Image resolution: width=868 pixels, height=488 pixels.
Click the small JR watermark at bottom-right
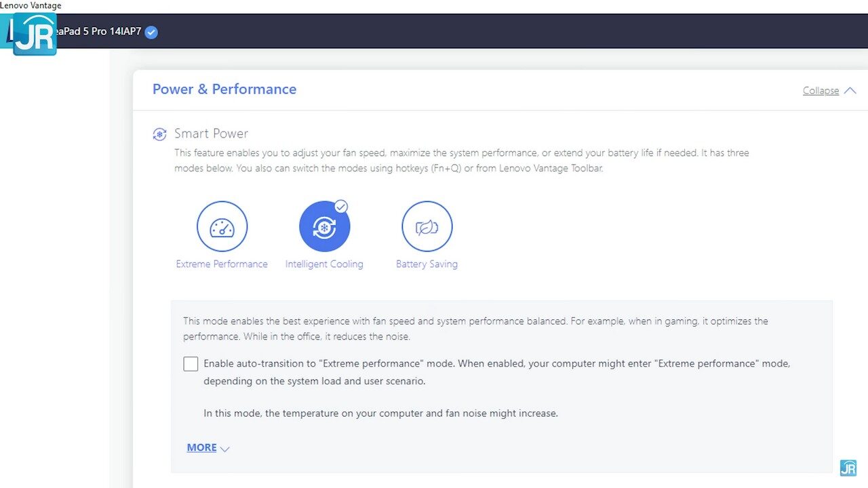pos(848,468)
